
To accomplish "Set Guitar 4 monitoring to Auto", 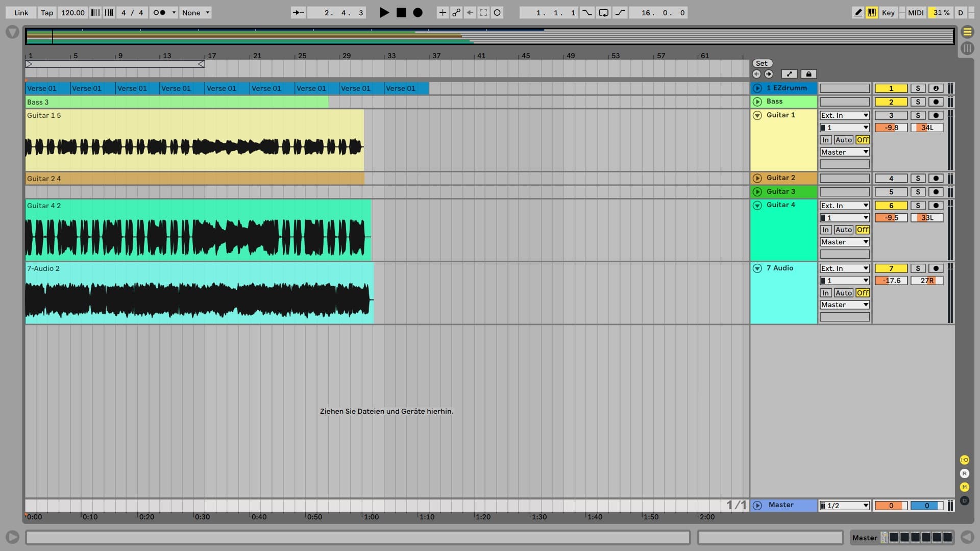I will (844, 230).
